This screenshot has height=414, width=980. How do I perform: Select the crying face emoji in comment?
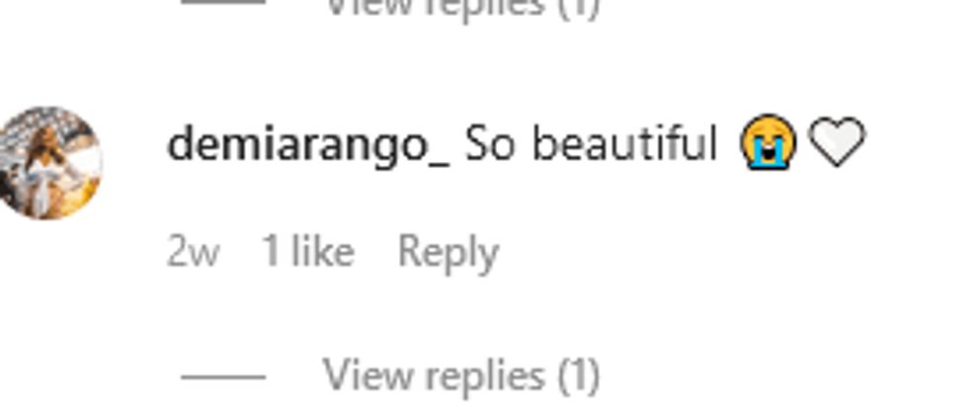click(769, 142)
